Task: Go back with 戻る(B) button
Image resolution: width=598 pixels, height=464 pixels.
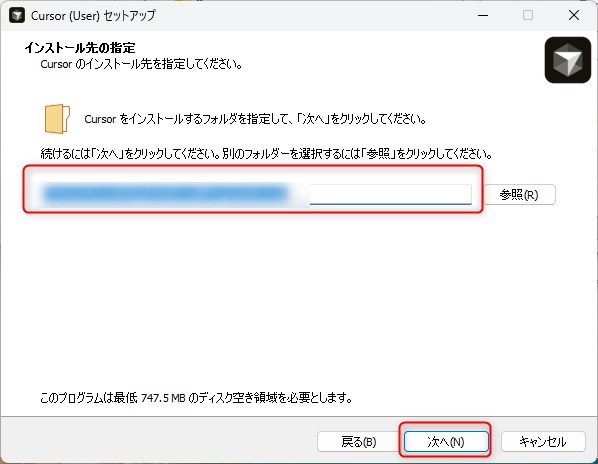Action: (x=358, y=442)
